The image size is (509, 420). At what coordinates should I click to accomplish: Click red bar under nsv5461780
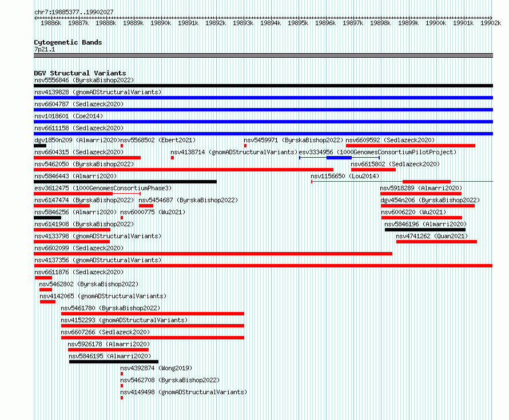[x=153, y=314]
